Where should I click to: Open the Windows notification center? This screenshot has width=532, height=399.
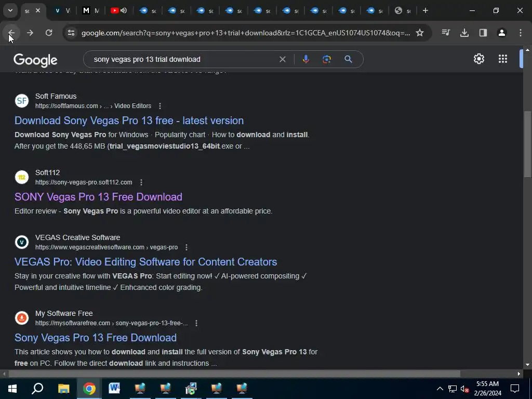click(x=515, y=389)
